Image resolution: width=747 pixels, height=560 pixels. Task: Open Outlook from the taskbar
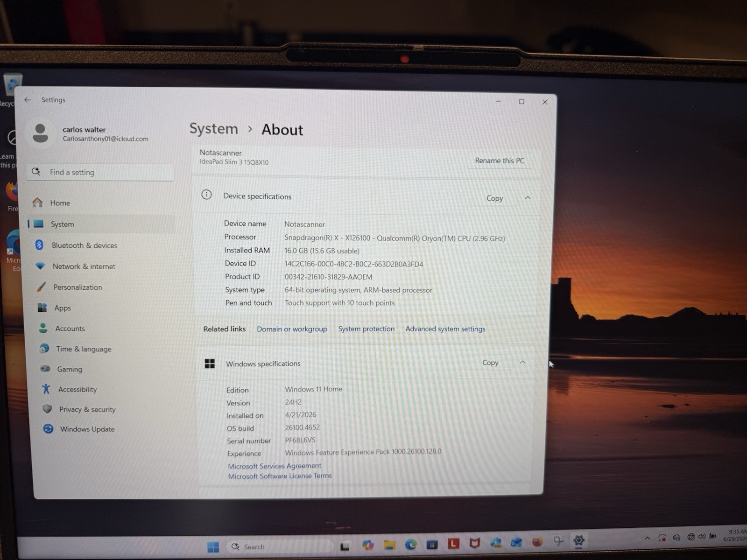coord(516,542)
